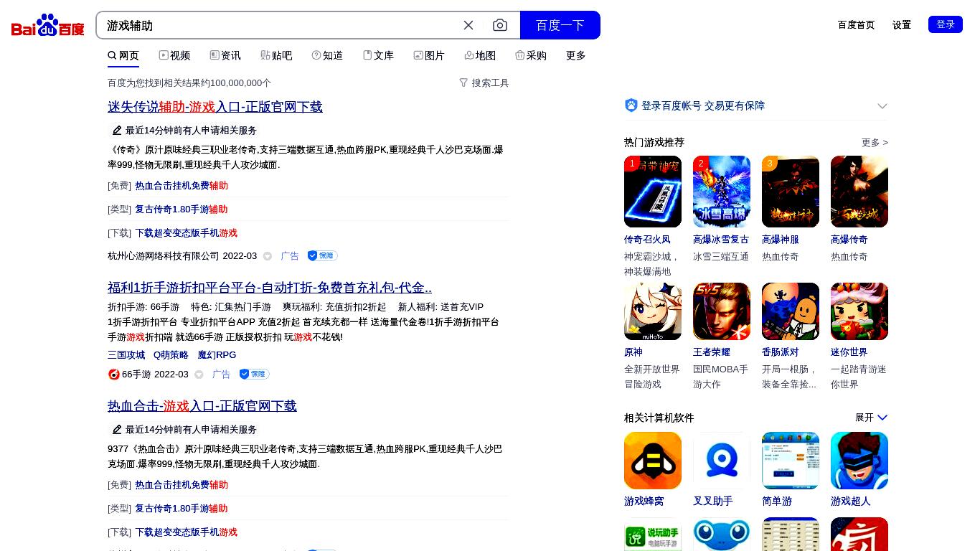Viewport: 980px width, 551px height.
Task: Open 复古传奇1.80手游辅助 under third result
Action: click(x=182, y=509)
